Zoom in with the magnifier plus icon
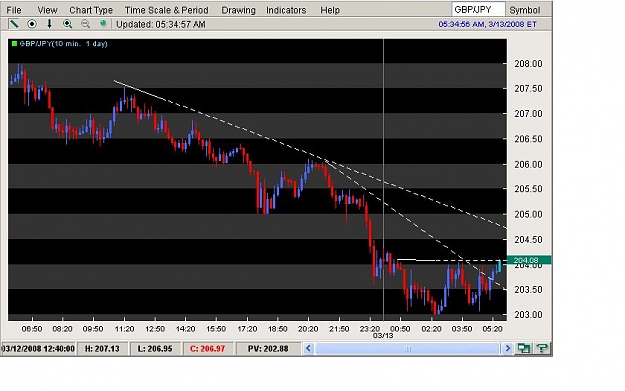Image resolution: width=625 pixels, height=391 pixels. point(67,24)
